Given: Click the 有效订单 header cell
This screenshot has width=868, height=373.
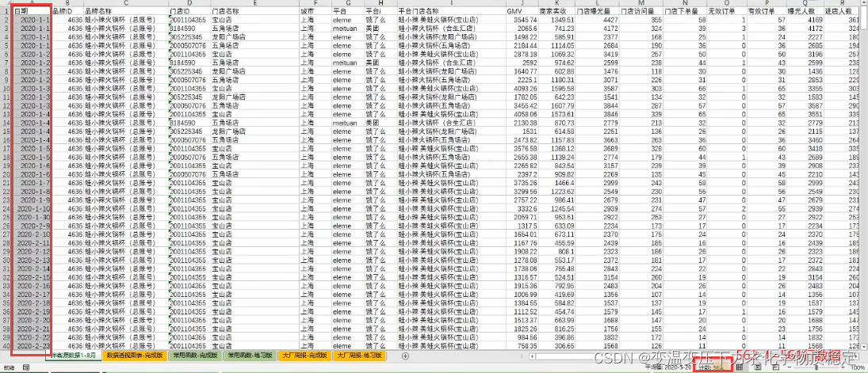Looking at the screenshot, I should 767,10.
